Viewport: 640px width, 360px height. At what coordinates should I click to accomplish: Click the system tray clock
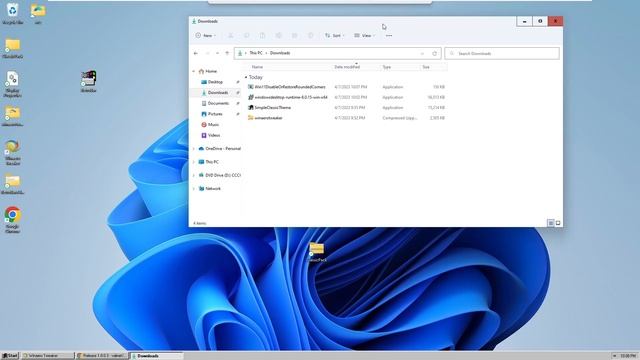tap(629, 356)
